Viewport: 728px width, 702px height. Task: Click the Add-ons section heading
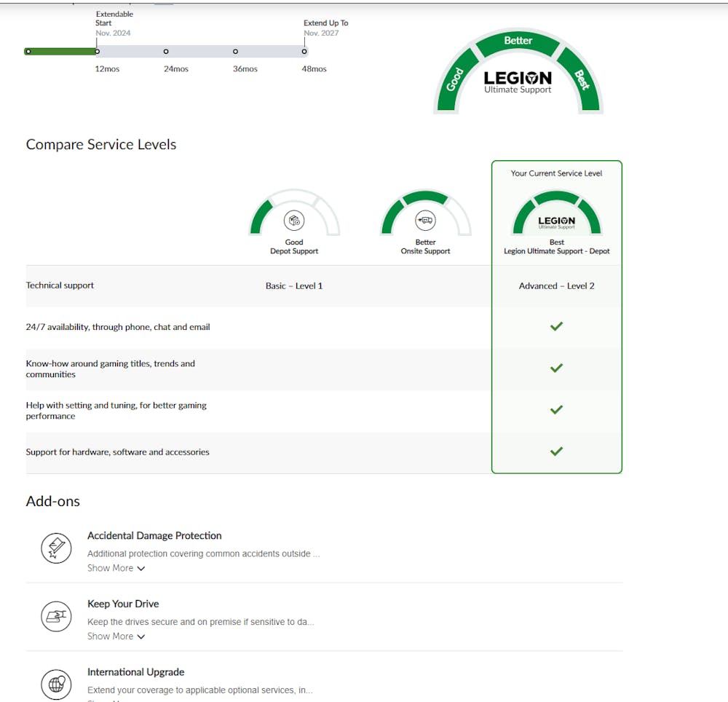coord(53,502)
